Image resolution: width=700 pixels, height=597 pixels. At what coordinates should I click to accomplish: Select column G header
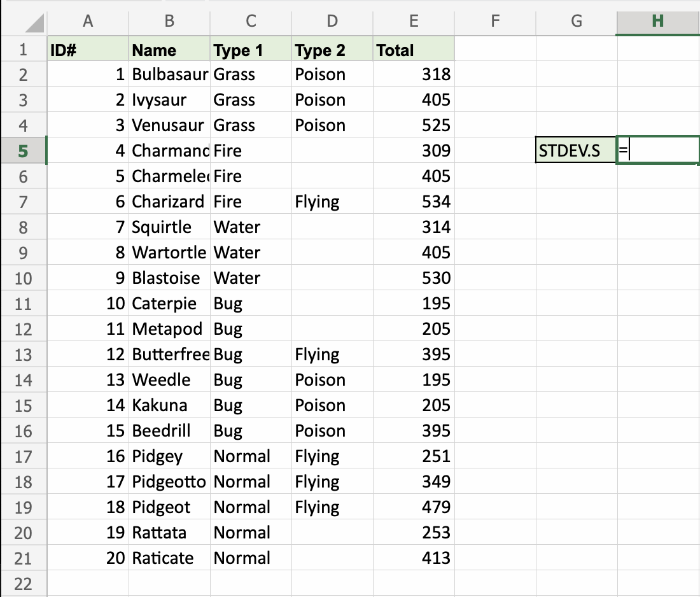[577, 22]
